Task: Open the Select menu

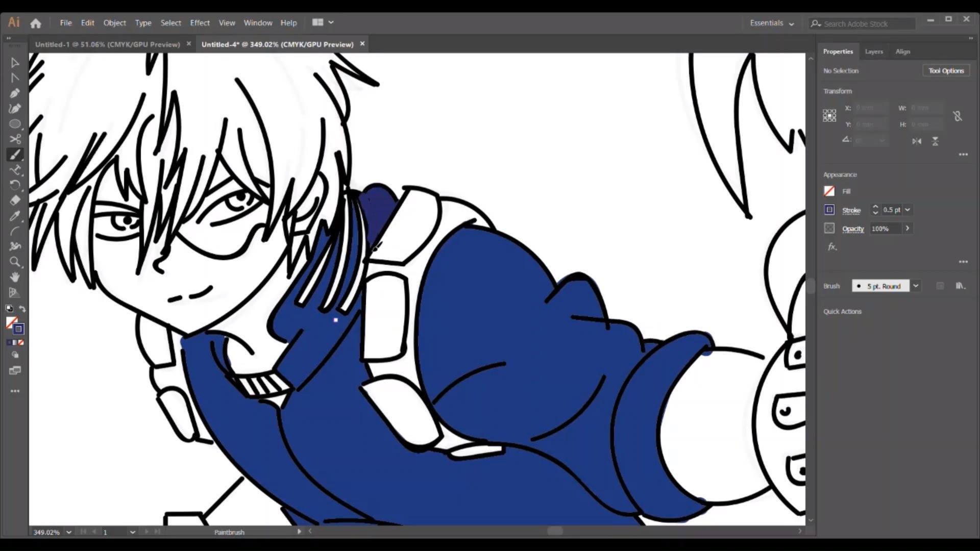Action: [x=170, y=23]
